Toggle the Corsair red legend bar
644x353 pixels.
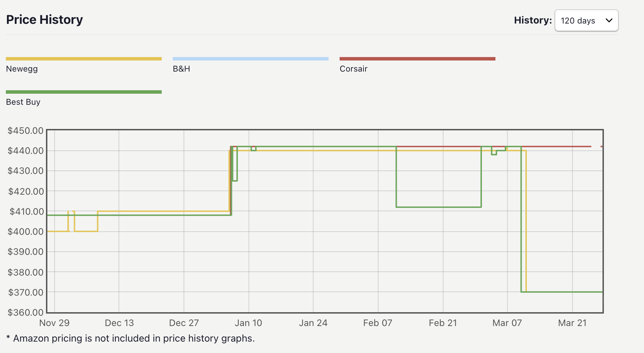click(x=417, y=59)
